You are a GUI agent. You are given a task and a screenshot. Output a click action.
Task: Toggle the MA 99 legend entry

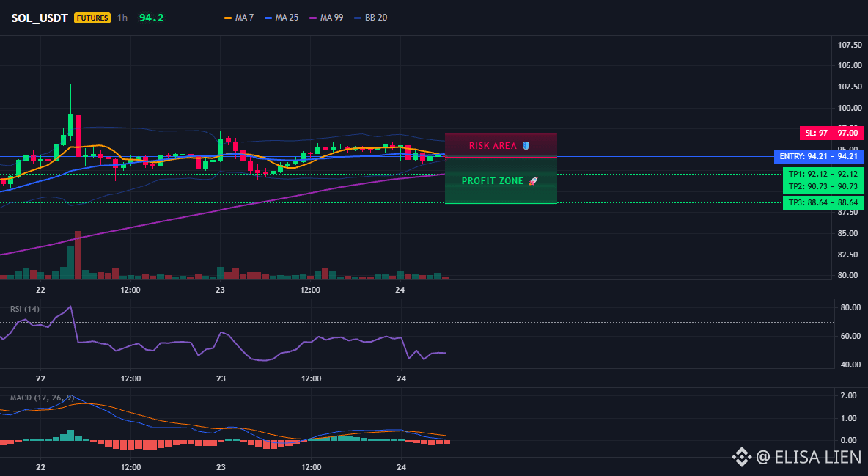(x=326, y=18)
